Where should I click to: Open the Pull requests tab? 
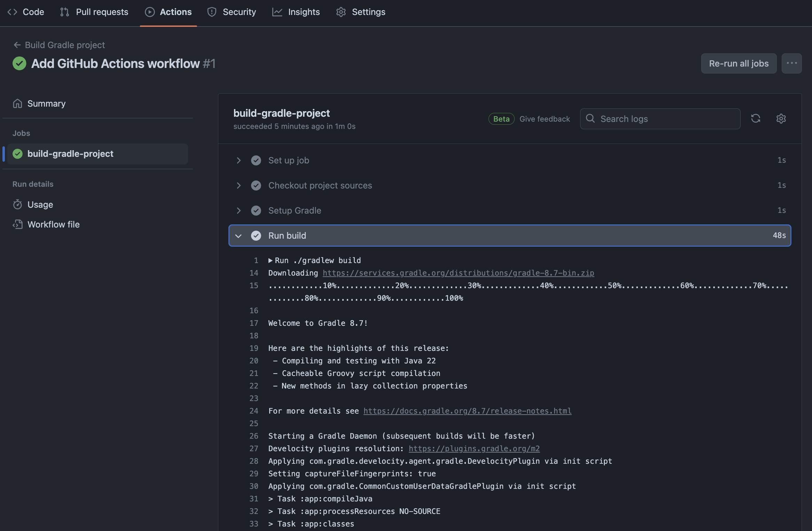click(x=94, y=12)
